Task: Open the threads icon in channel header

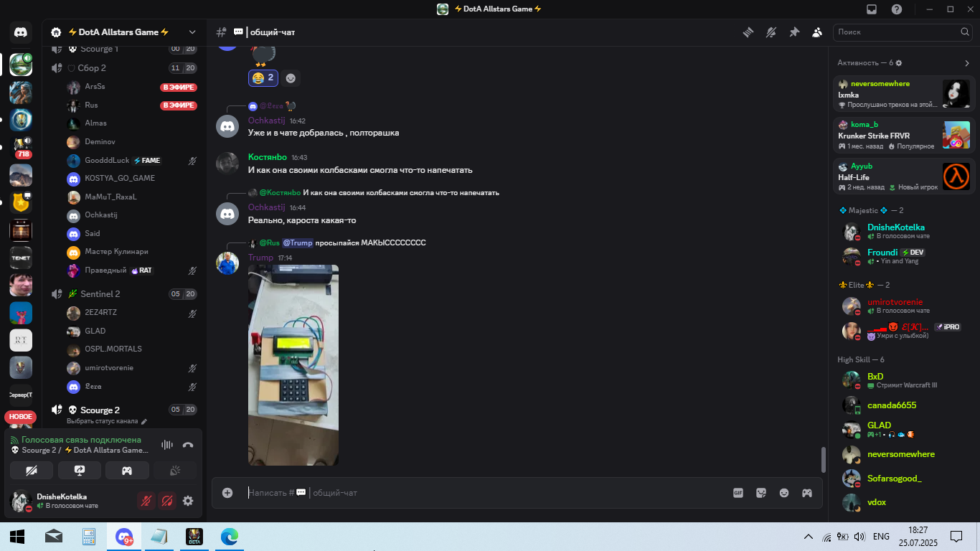Action: [748, 32]
